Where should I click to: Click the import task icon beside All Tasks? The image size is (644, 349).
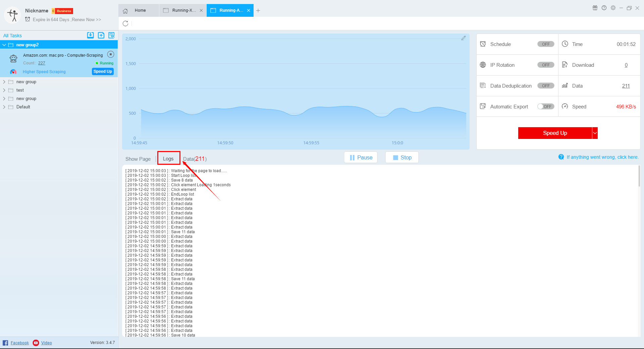90,35
